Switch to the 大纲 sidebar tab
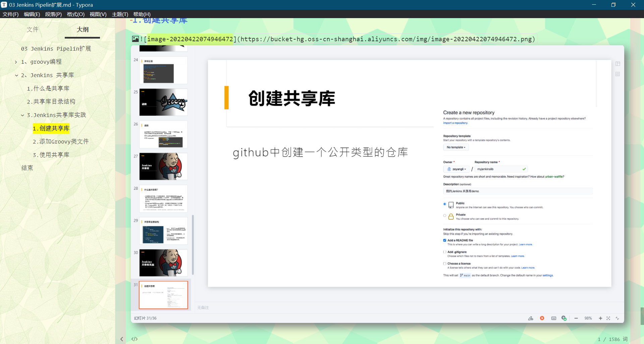Screen dimensions: 644x344 click(83, 30)
